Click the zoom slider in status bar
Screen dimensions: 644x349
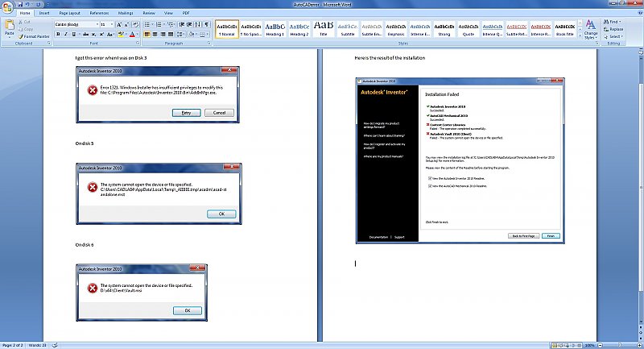tap(620, 345)
